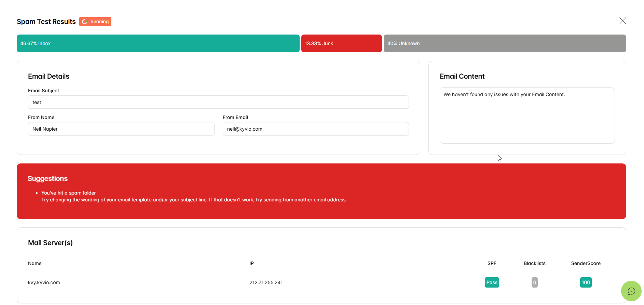Click the Spam Test Results title
The height and width of the screenshot is (305, 644).
tap(46, 22)
